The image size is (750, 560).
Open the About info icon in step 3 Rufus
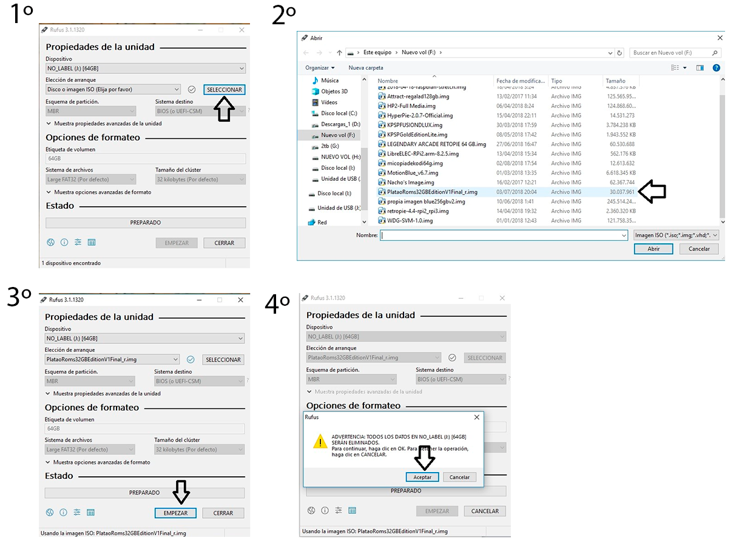pos(63,513)
